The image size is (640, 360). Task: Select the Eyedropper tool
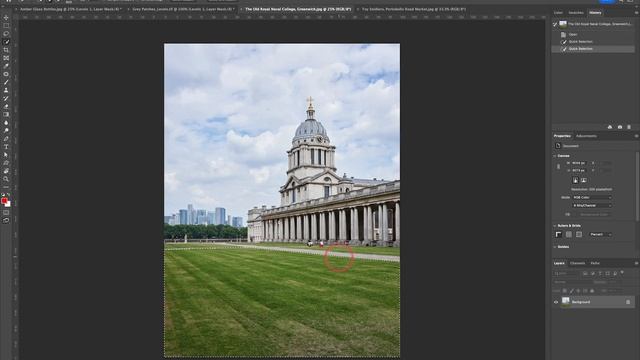(x=6, y=66)
